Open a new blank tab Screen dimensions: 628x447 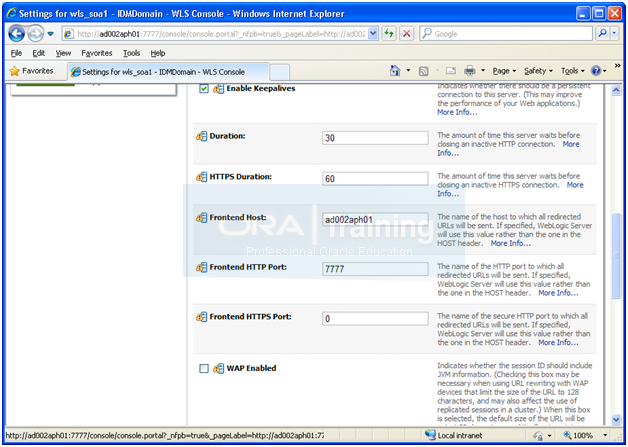tap(280, 72)
